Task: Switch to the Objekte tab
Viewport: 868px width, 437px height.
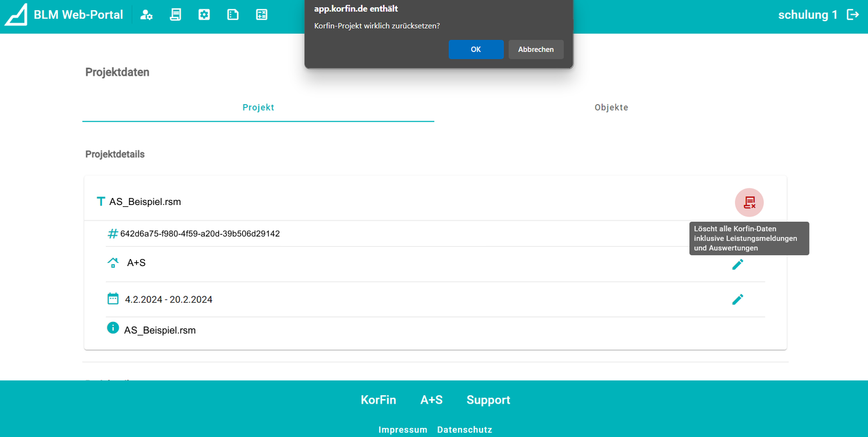Action: [611, 107]
